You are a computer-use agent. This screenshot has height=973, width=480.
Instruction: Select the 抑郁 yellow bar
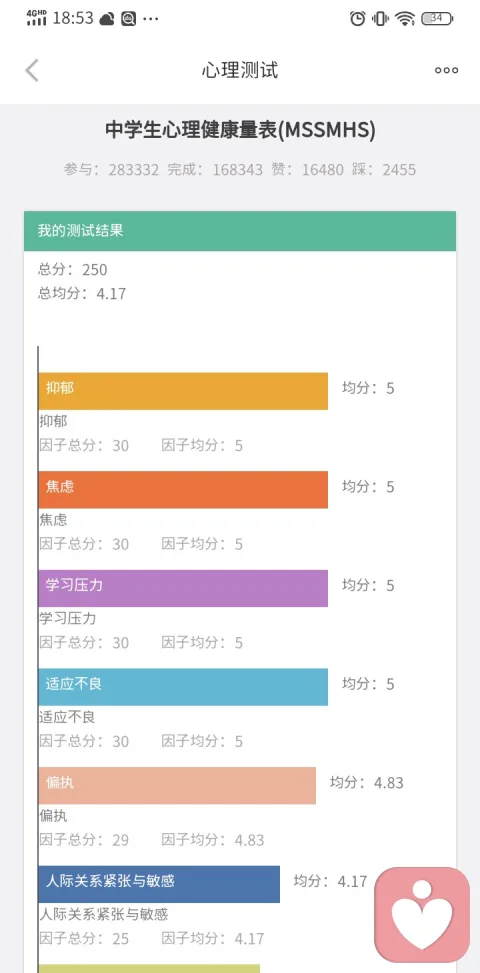click(183, 391)
